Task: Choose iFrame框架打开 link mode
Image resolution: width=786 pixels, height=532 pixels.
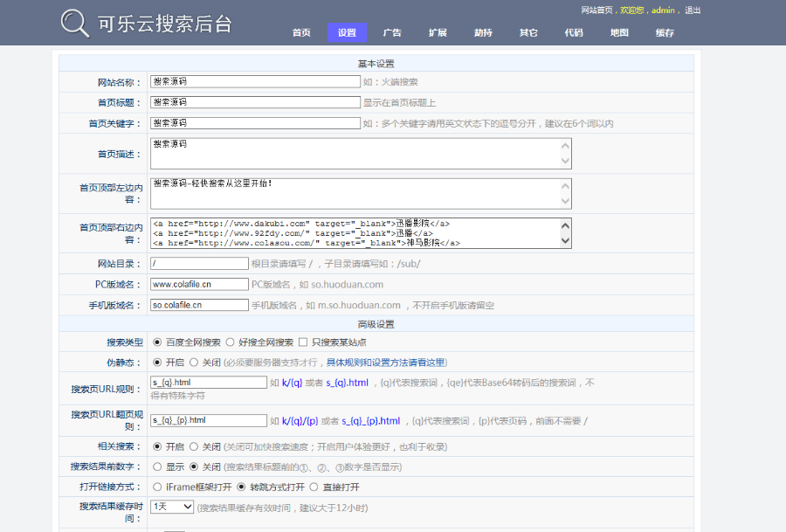Action: tap(157, 487)
